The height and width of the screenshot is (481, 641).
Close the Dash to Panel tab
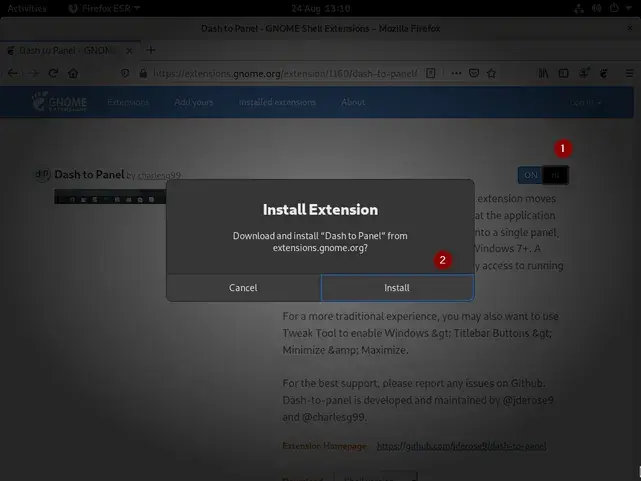[x=129, y=51]
